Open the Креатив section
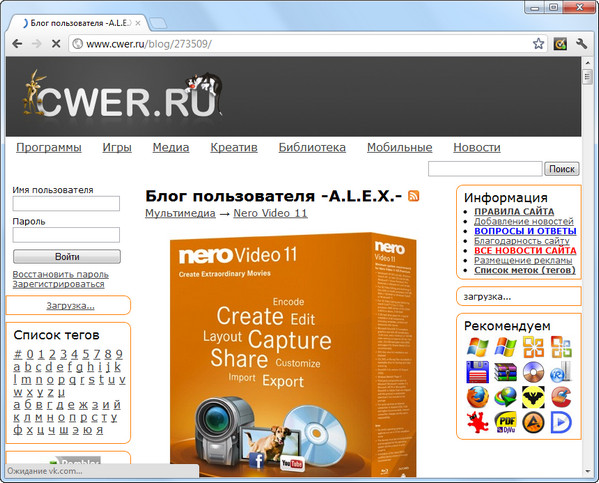Screen dimensions: 599x483 point(234,147)
